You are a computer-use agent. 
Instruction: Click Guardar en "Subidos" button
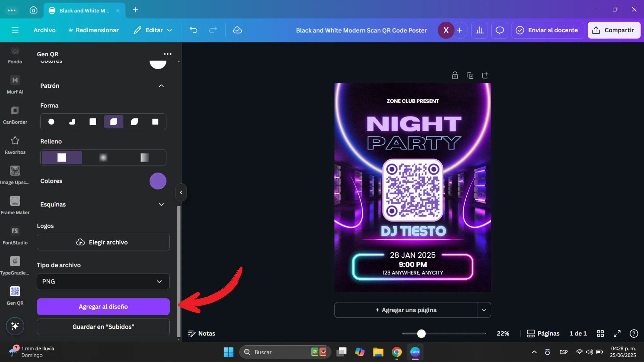103,327
